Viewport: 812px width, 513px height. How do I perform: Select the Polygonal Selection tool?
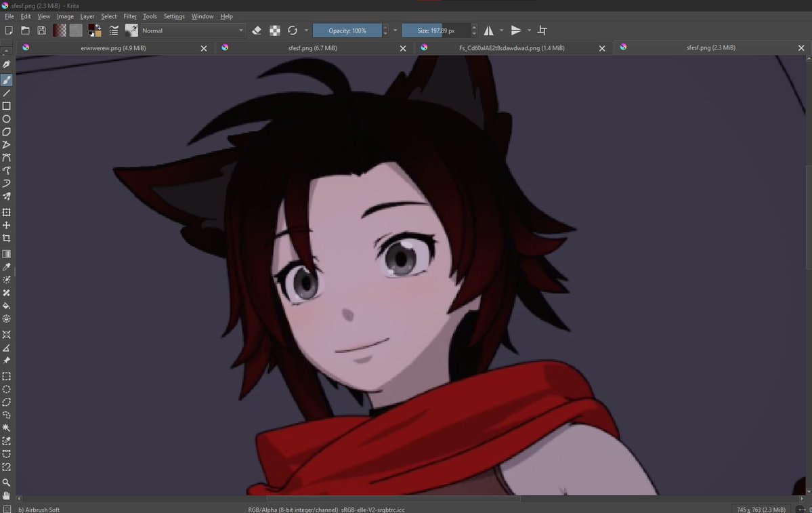point(6,402)
